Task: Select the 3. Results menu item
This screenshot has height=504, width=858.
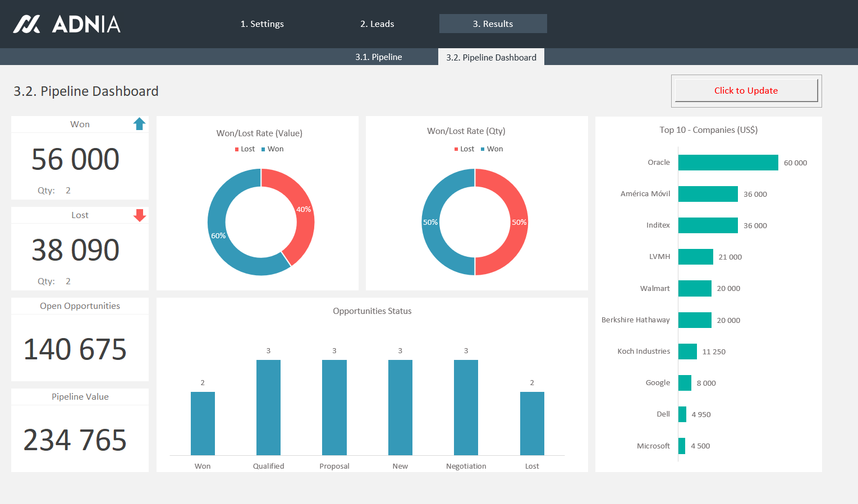Action: [493, 24]
